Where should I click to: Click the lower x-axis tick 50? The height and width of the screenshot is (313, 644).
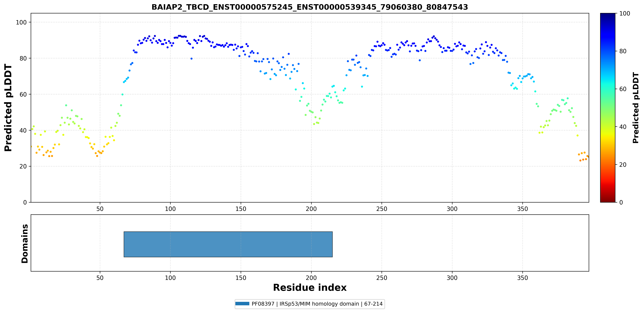point(100,278)
